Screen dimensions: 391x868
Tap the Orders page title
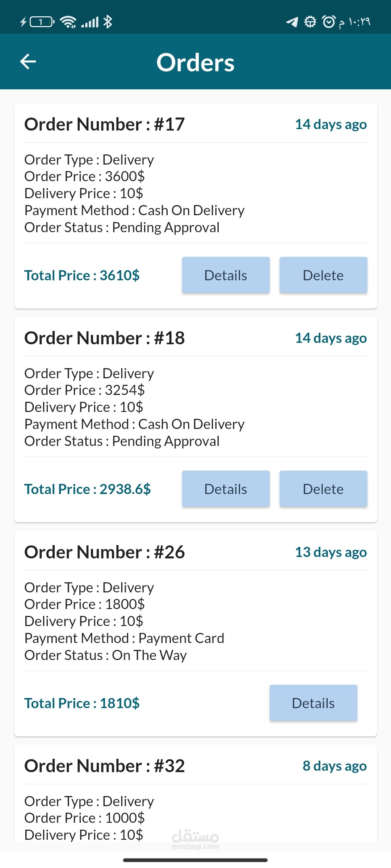click(x=195, y=62)
